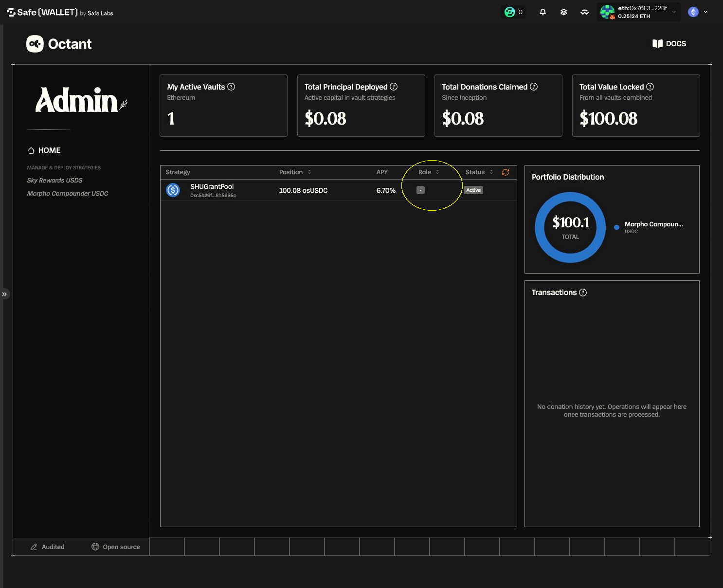The width and height of the screenshot is (723, 588).
Task: Click the Ethereum network icon
Action: [693, 12]
